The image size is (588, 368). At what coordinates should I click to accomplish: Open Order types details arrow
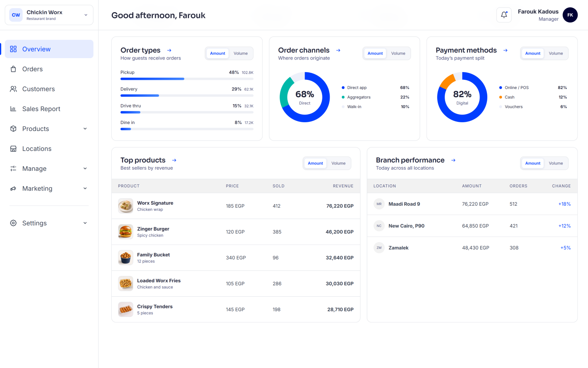(169, 50)
